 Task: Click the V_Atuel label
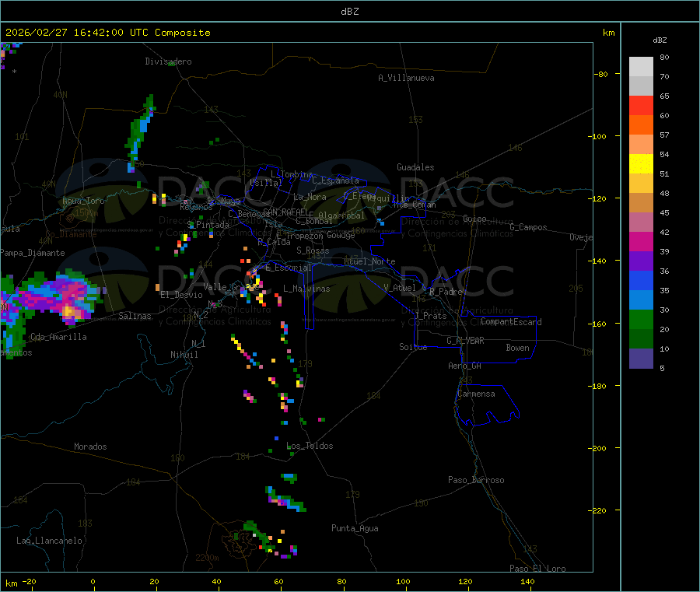tap(400, 288)
